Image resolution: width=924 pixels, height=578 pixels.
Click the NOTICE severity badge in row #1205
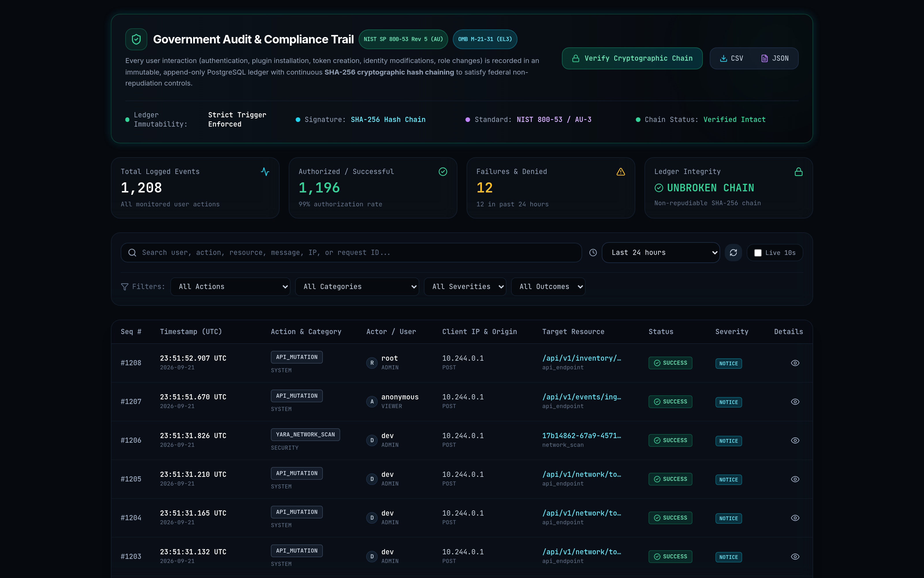(729, 480)
